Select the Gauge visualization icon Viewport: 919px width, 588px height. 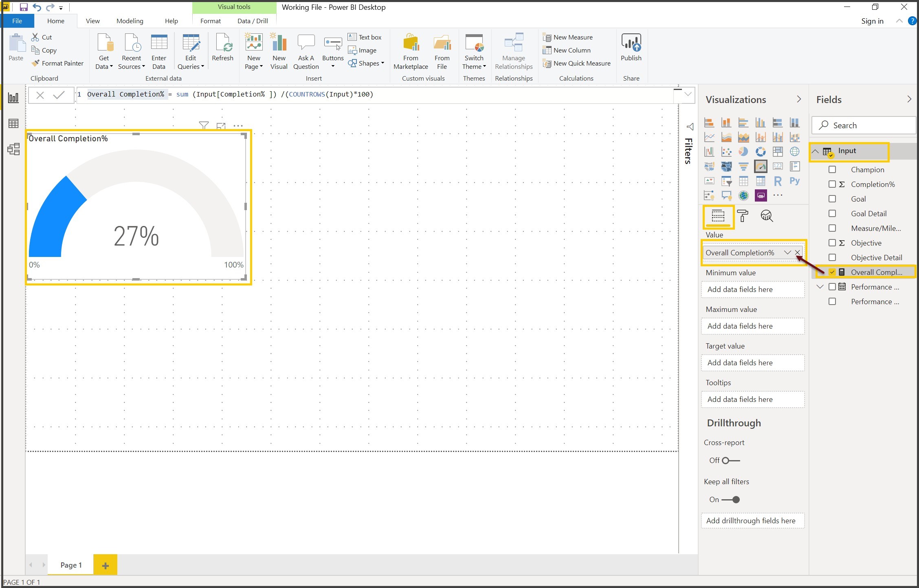pos(760,166)
